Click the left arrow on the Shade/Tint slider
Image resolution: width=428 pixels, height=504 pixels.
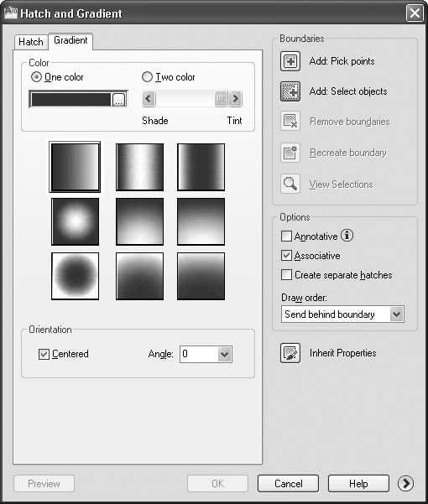click(149, 98)
